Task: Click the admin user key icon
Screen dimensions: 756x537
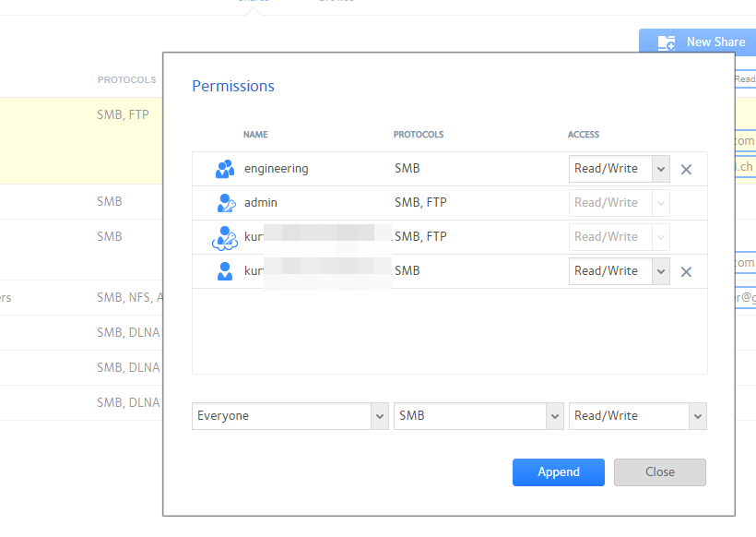Action: (x=226, y=203)
